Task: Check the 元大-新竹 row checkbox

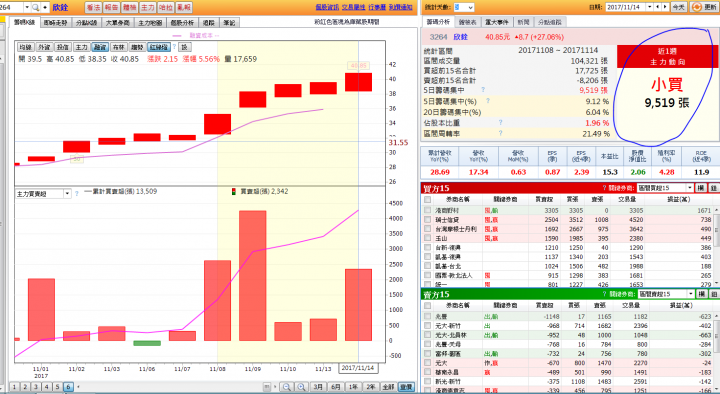Action: pos(428,326)
